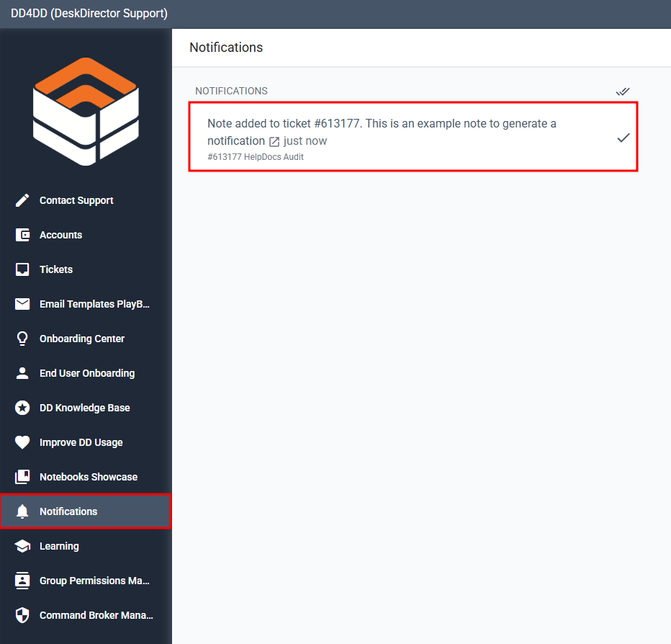Viewport: 671px width, 644px height.
Task: Select Notifications in the sidebar
Action: [86, 511]
